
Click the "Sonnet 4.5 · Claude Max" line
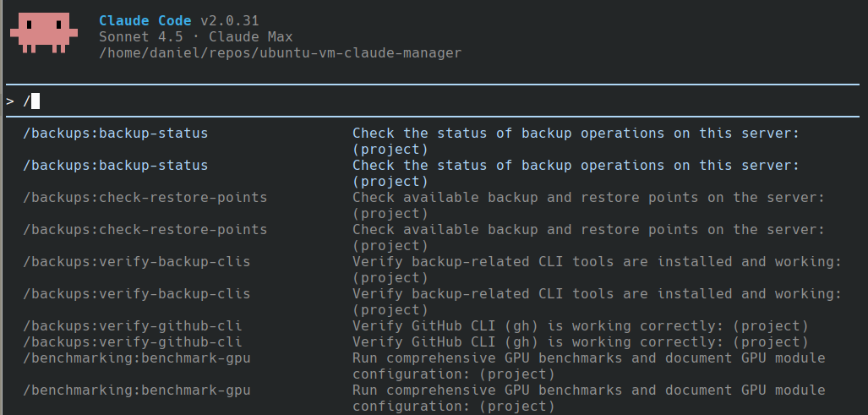196,37
